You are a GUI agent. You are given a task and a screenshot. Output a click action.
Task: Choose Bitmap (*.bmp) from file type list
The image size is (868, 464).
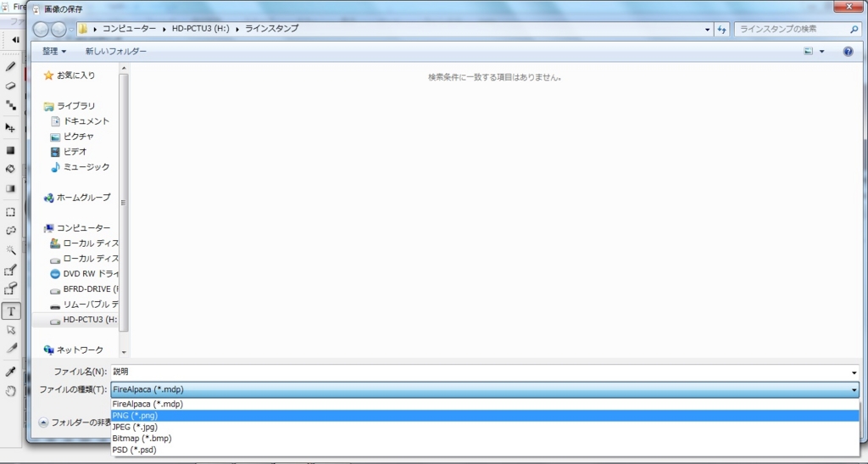(485, 438)
